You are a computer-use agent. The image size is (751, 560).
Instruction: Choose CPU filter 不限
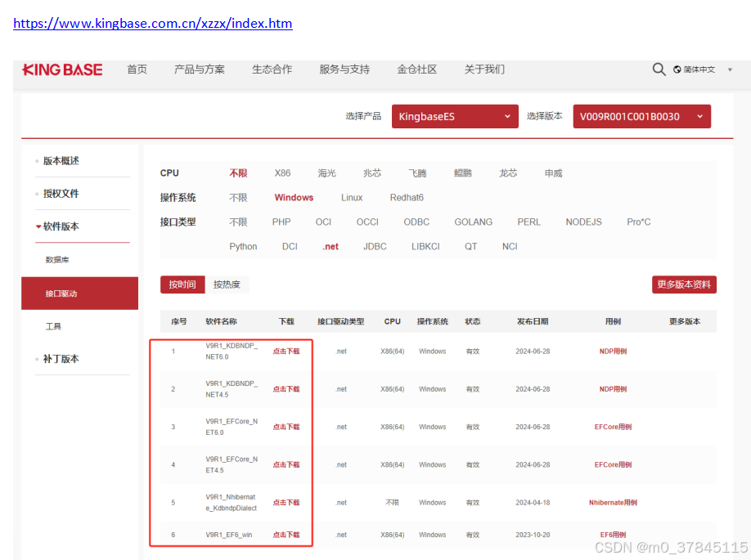[238, 173]
